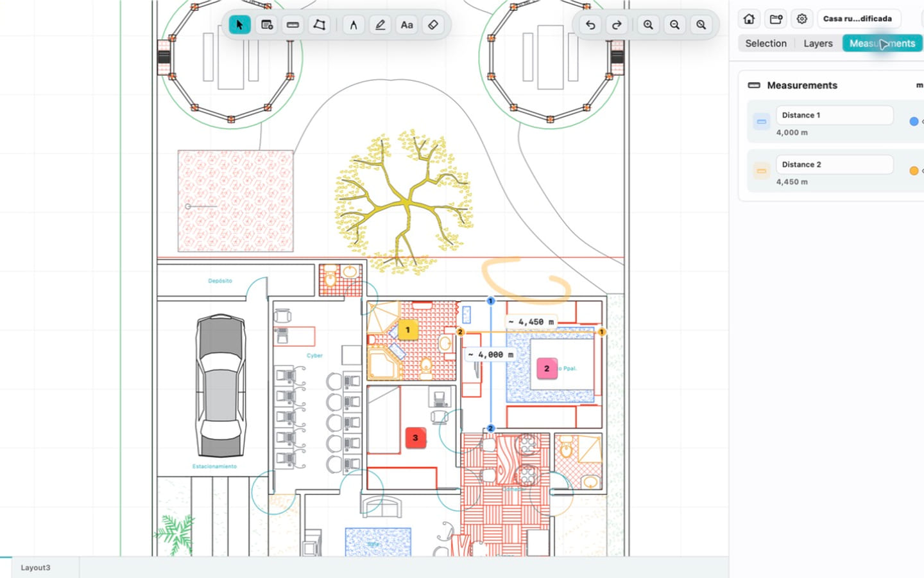Zoom out of the drawing
This screenshot has width=924, height=578.
tap(674, 25)
